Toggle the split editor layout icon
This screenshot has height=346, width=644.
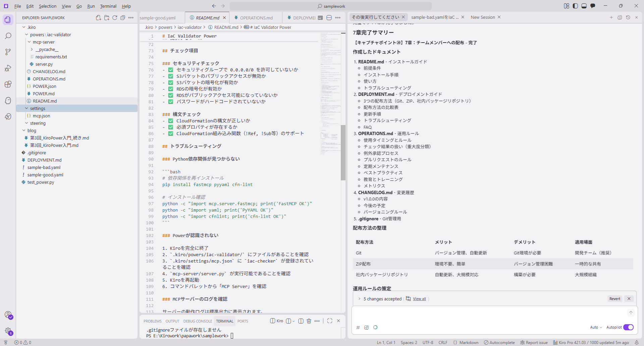pyautogui.click(x=329, y=17)
